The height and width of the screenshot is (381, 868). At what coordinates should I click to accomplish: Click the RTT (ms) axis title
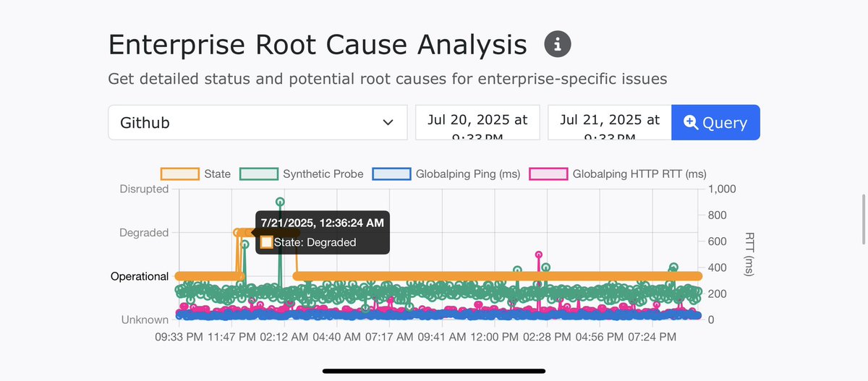[750, 254]
